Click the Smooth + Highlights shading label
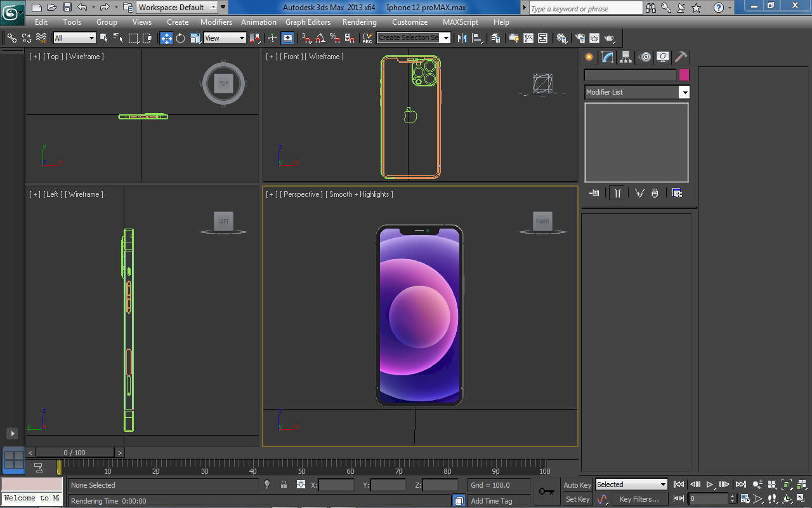Viewport: 812px width, 508px height. pos(359,194)
